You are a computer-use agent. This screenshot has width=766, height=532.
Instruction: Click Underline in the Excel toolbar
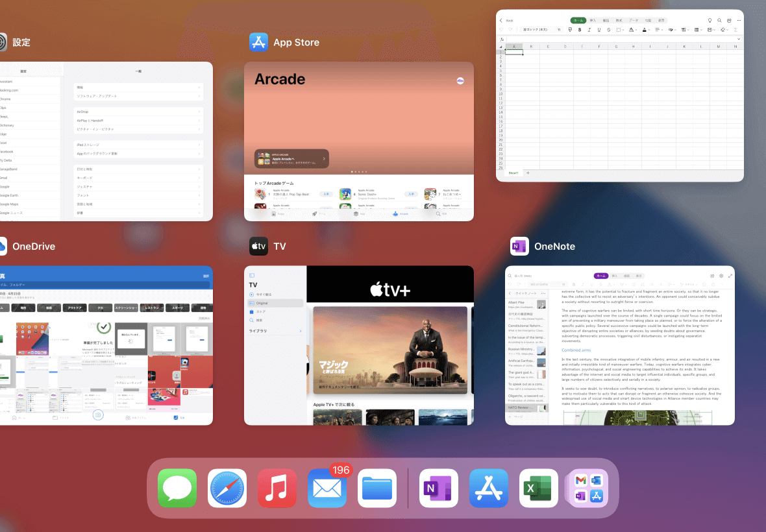[x=599, y=30]
